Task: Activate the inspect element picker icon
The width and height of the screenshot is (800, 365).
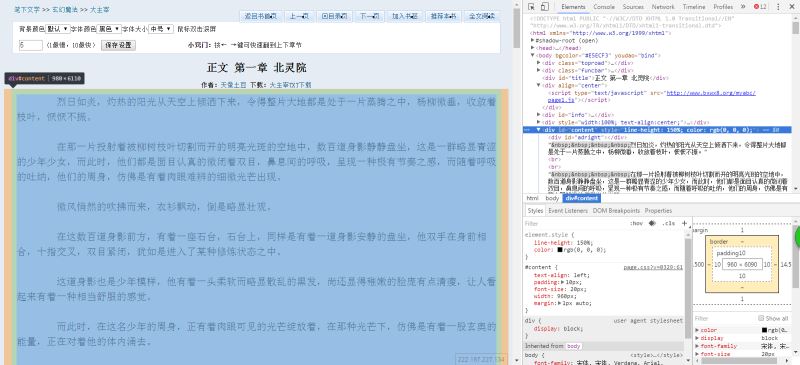Action: 531,7
